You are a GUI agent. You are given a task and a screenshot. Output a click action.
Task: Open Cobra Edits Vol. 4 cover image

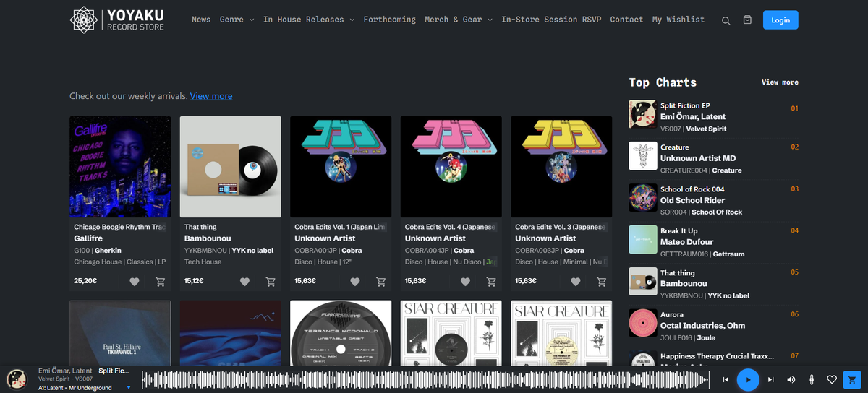tap(451, 167)
